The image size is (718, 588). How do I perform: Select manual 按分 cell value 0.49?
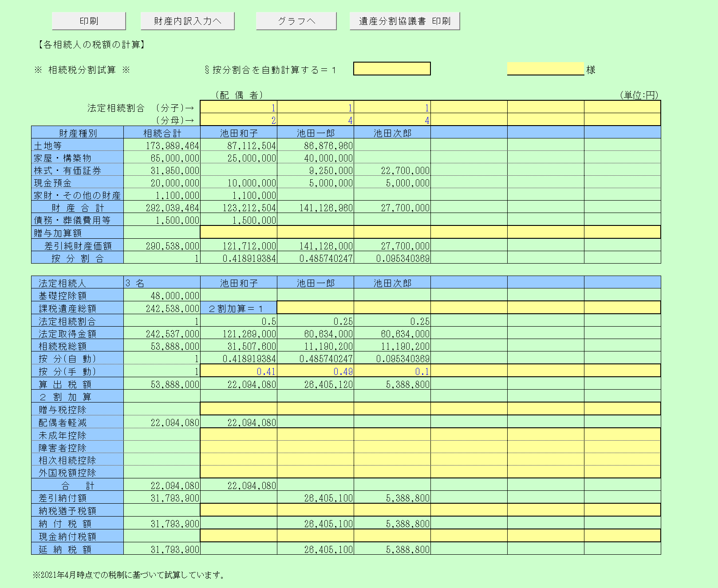click(x=316, y=371)
